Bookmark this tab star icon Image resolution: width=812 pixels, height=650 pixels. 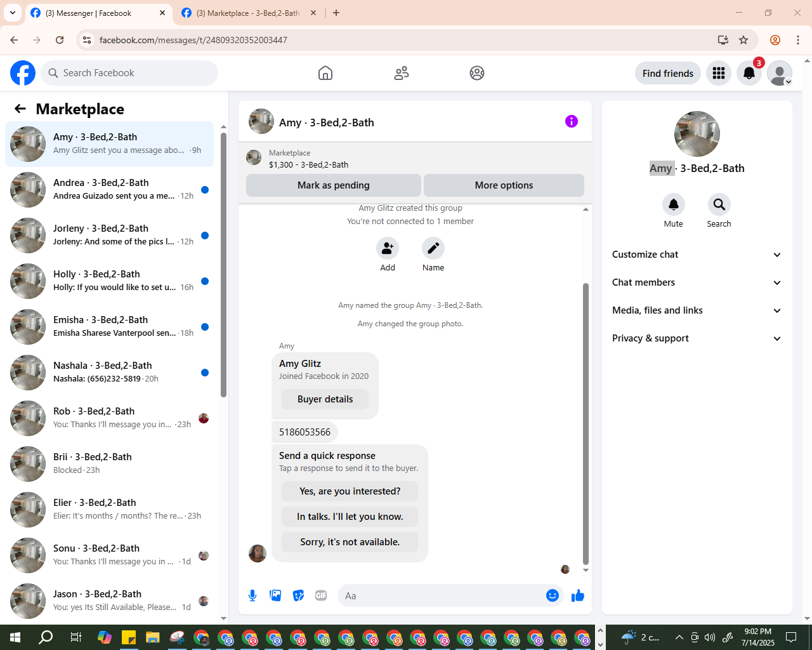[743, 40]
